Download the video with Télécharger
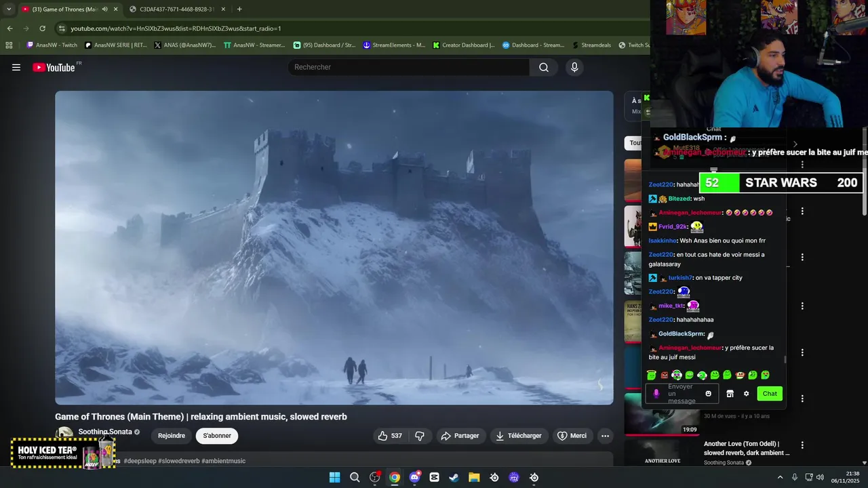868x488 pixels. [x=519, y=436]
